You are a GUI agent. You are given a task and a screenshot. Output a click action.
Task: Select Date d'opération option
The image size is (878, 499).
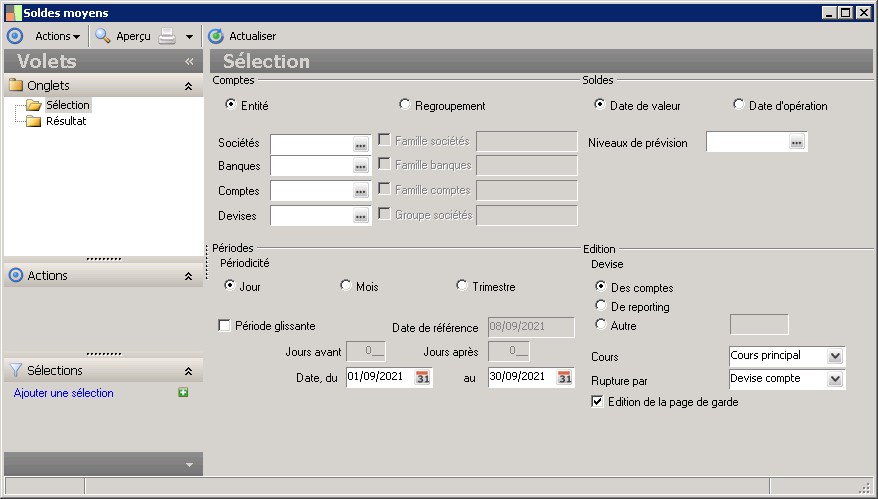pos(739,104)
